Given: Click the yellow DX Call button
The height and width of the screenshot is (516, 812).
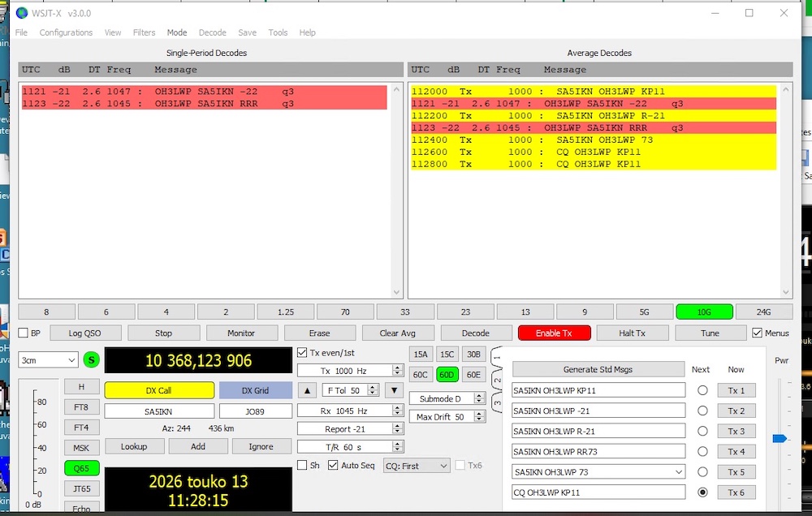Looking at the screenshot, I should [159, 390].
